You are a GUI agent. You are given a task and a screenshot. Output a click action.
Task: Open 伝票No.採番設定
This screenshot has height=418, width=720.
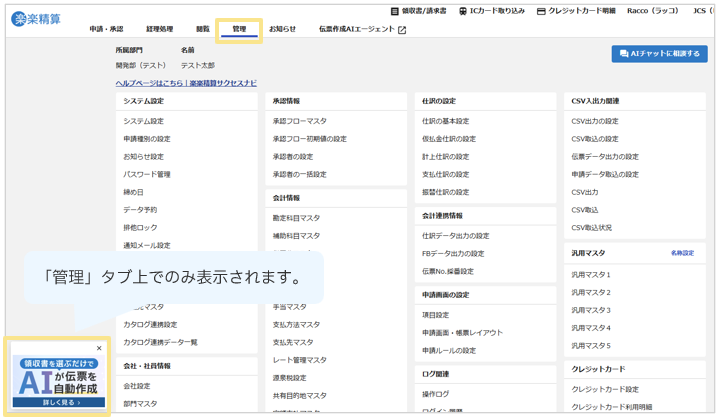coord(448,271)
